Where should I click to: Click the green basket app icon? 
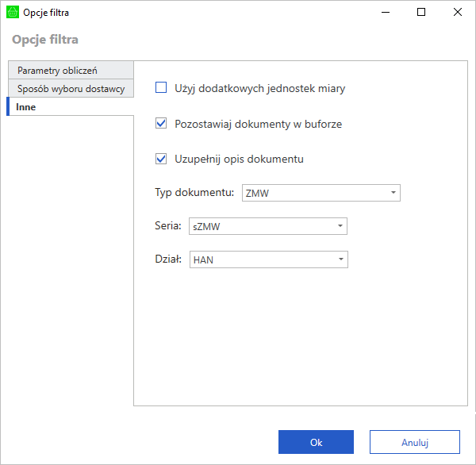(x=13, y=12)
